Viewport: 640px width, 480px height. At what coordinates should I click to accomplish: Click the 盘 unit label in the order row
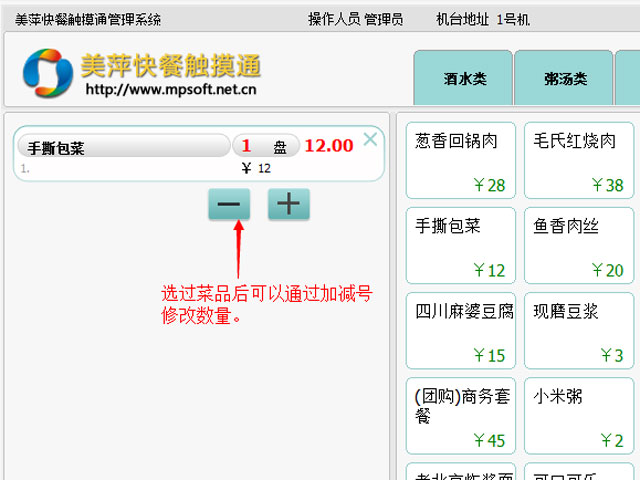[x=280, y=147]
